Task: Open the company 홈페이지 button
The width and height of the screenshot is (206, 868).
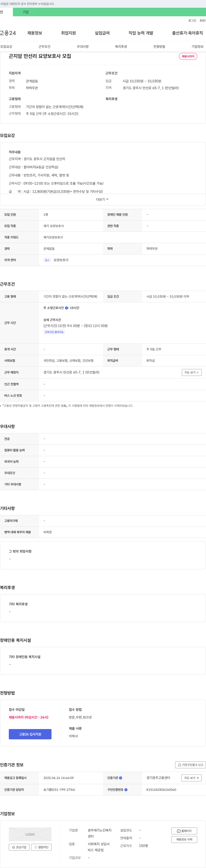Action: pos(184,831)
